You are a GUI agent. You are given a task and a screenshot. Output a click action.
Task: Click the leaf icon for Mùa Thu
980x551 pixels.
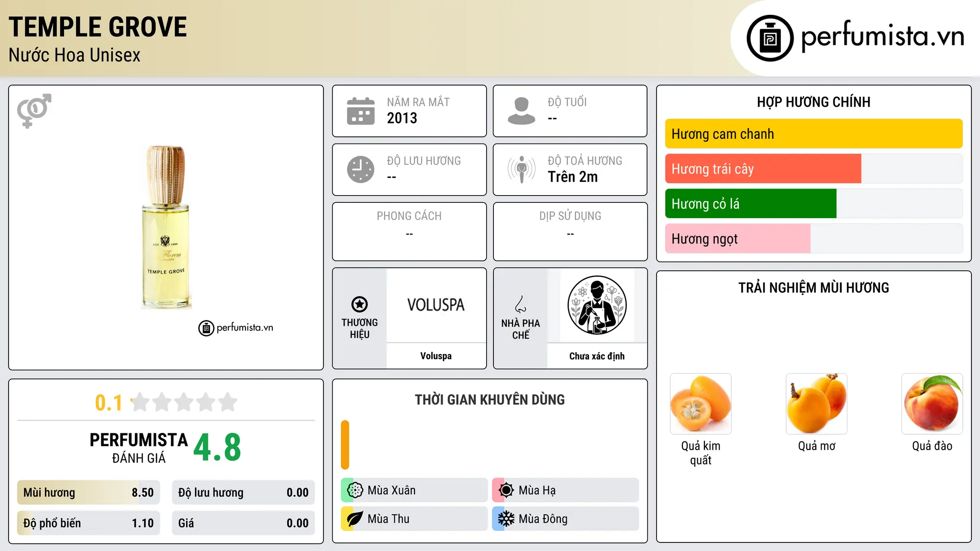[x=355, y=519]
